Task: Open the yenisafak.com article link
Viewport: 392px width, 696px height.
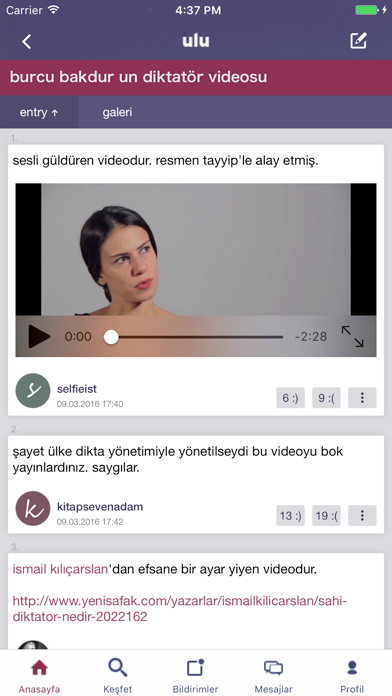Action: (x=180, y=609)
